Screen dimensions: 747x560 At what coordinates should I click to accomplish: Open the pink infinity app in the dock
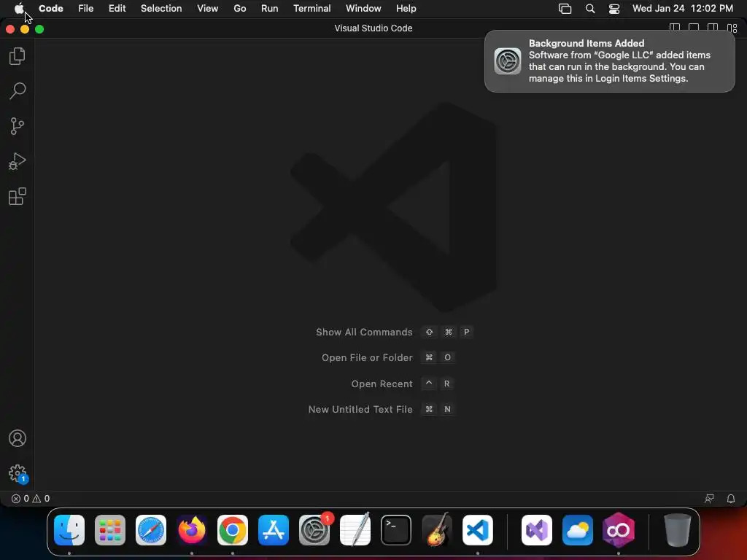(619, 530)
